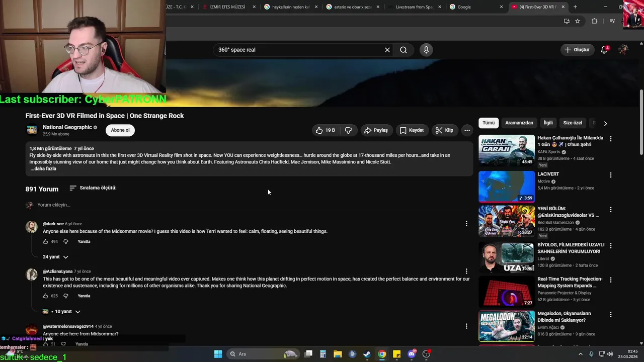Clear the YouTube search box text
Viewport: 644px width, 362px height.
(387, 50)
